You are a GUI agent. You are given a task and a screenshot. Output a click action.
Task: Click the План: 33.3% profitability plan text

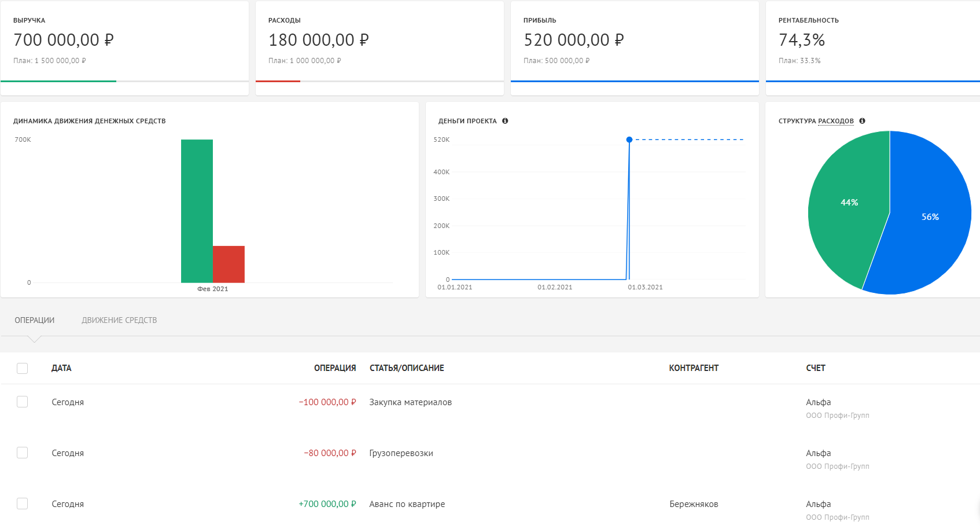pos(800,61)
